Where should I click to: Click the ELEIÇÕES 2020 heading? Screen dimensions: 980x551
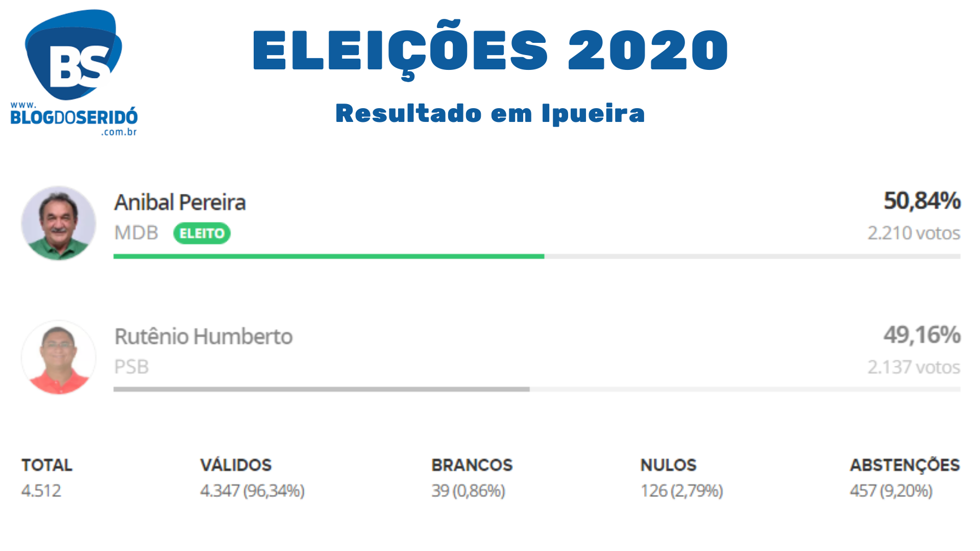490,50
